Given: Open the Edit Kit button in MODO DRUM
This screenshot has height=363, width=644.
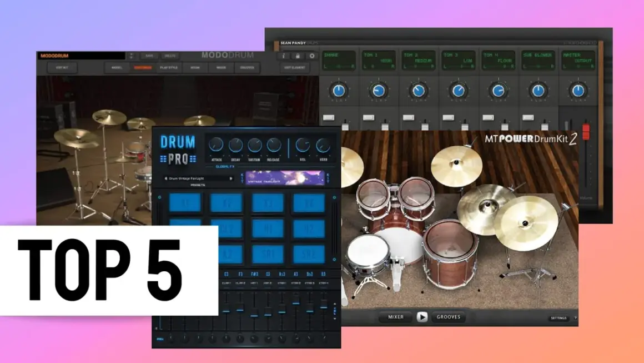Looking at the screenshot, I should point(62,67).
